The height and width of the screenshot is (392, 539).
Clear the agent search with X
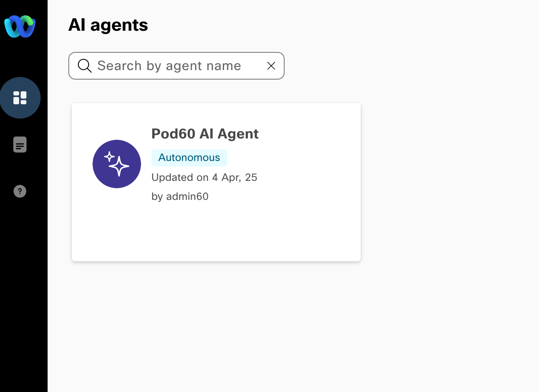271,66
